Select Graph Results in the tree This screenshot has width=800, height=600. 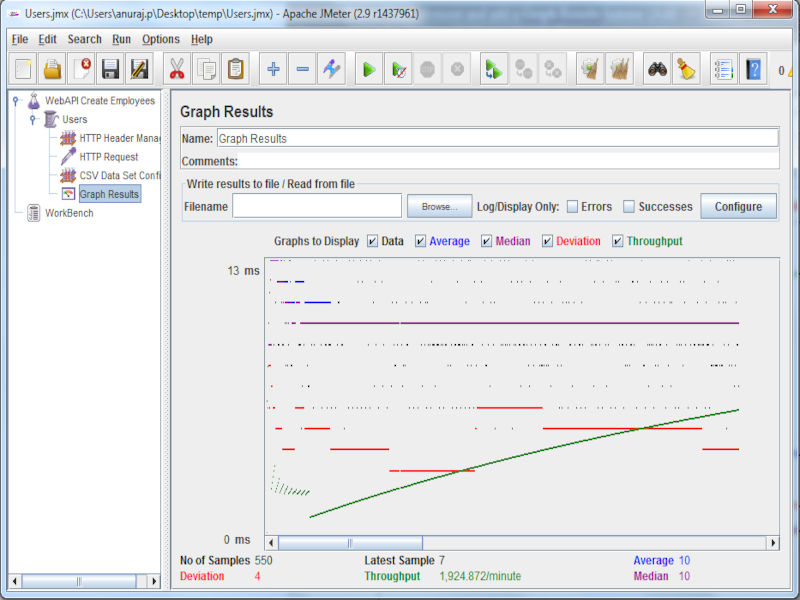tap(109, 194)
